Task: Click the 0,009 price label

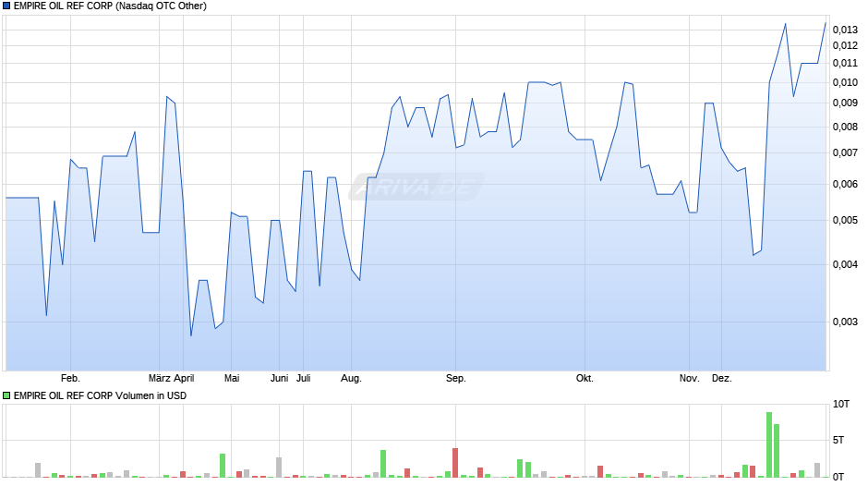Action: coord(845,103)
